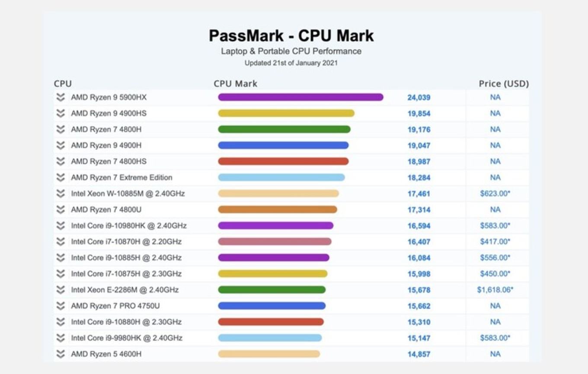Click the $623.00* price
This screenshot has height=374, width=588.
[x=495, y=193]
